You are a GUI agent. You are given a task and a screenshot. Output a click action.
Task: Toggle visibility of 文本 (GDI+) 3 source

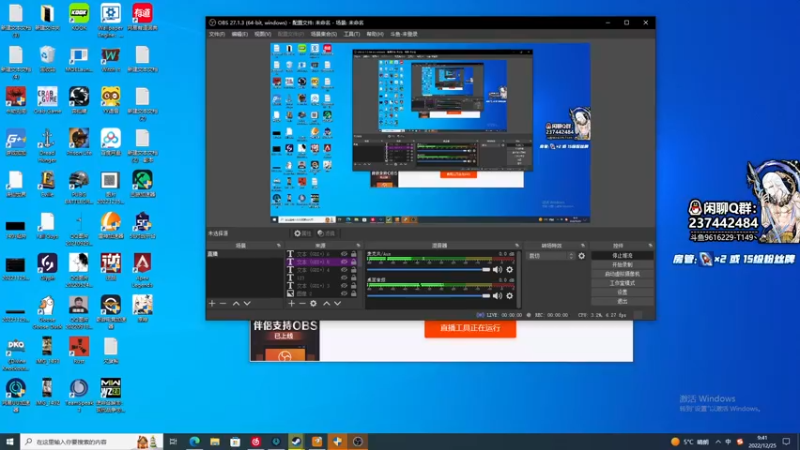click(344, 286)
